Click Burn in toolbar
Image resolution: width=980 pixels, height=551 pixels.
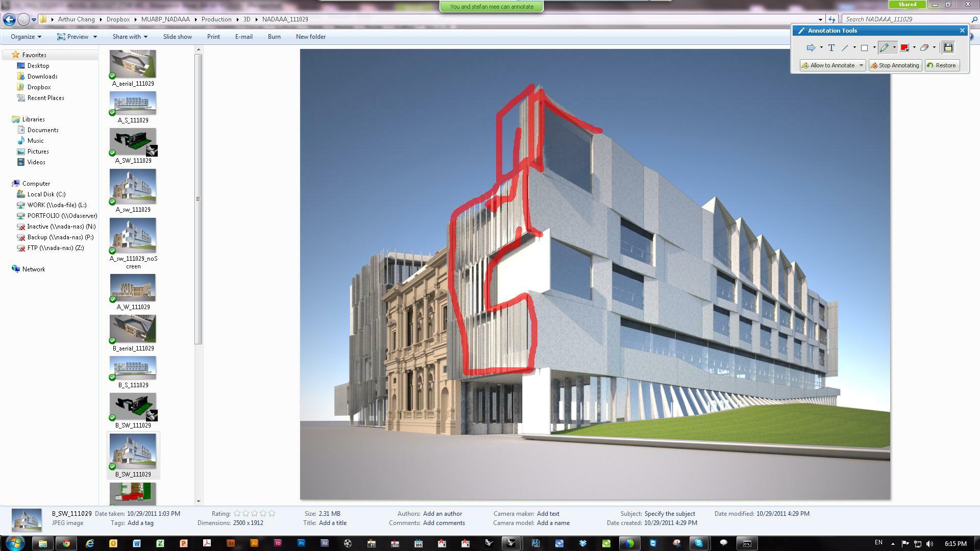(274, 37)
